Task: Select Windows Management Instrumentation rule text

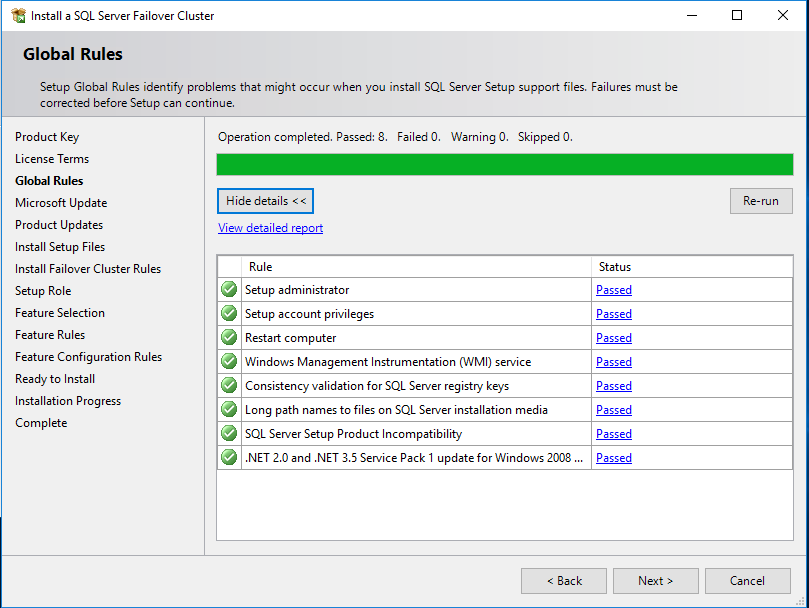Action: (388, 362)
